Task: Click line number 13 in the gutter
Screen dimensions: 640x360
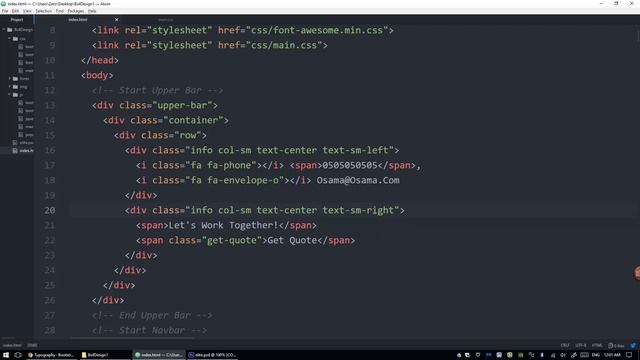Action: 49,105
